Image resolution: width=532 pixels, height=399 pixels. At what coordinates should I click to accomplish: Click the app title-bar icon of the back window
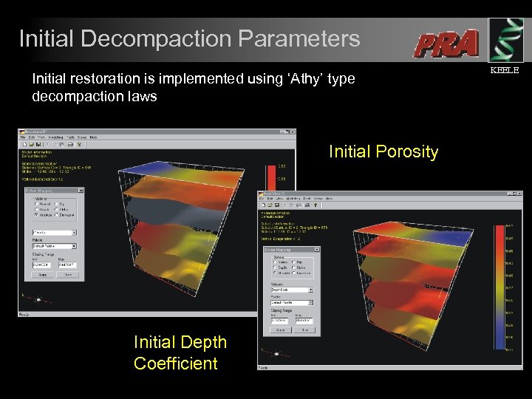(22, 132)
